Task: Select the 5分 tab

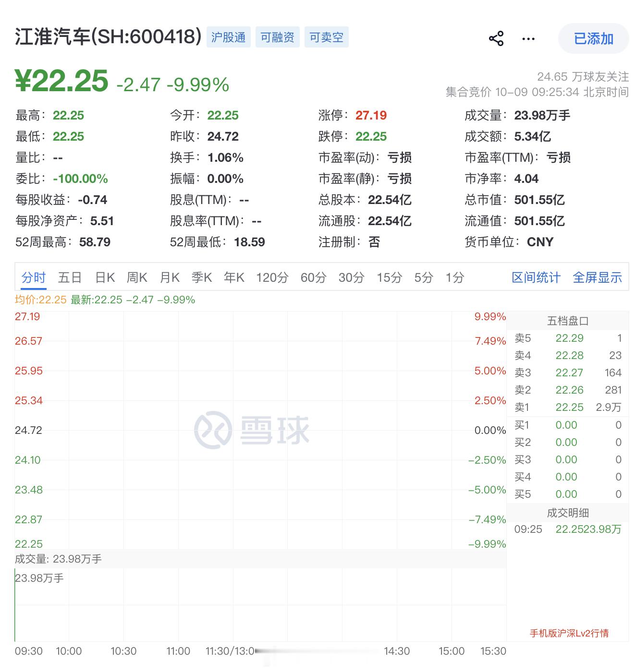Action: (x=424, y=277)
